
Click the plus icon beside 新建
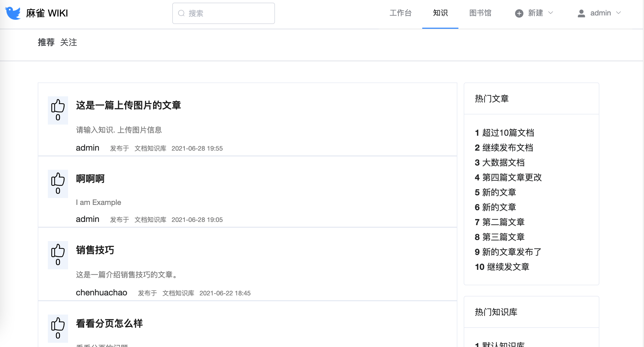tap(519, 13)
